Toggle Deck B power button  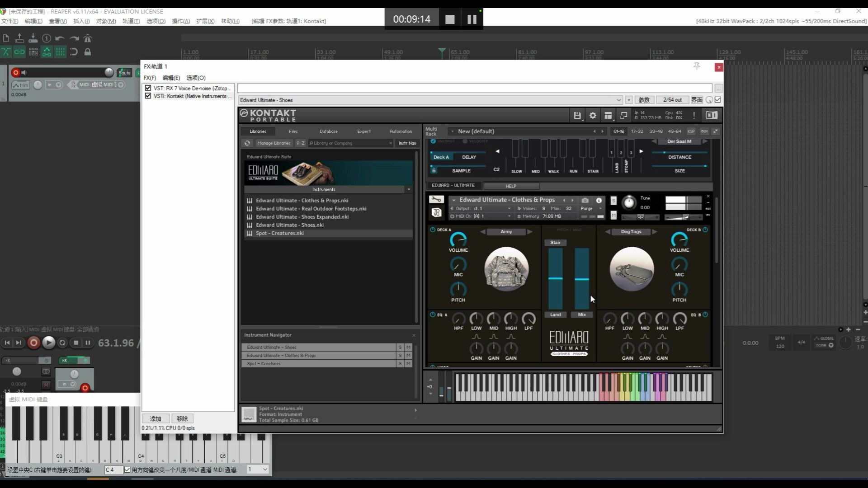[x=705, y=230]
